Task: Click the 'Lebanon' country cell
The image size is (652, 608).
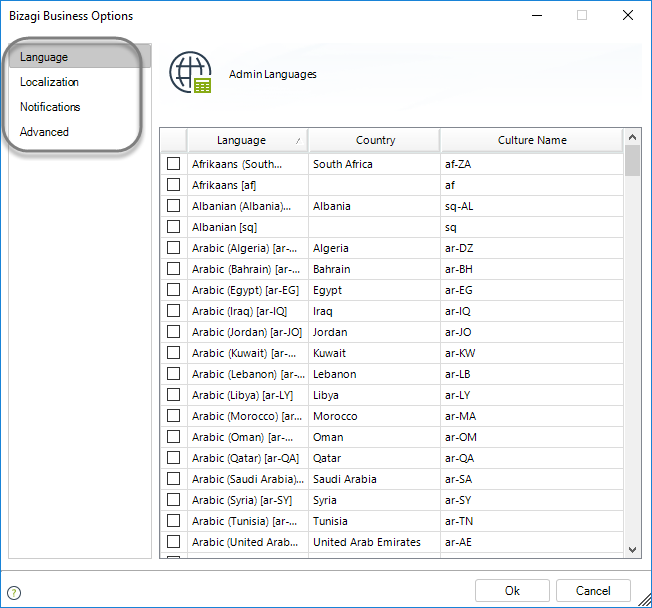Action: (x=374, y=374)
